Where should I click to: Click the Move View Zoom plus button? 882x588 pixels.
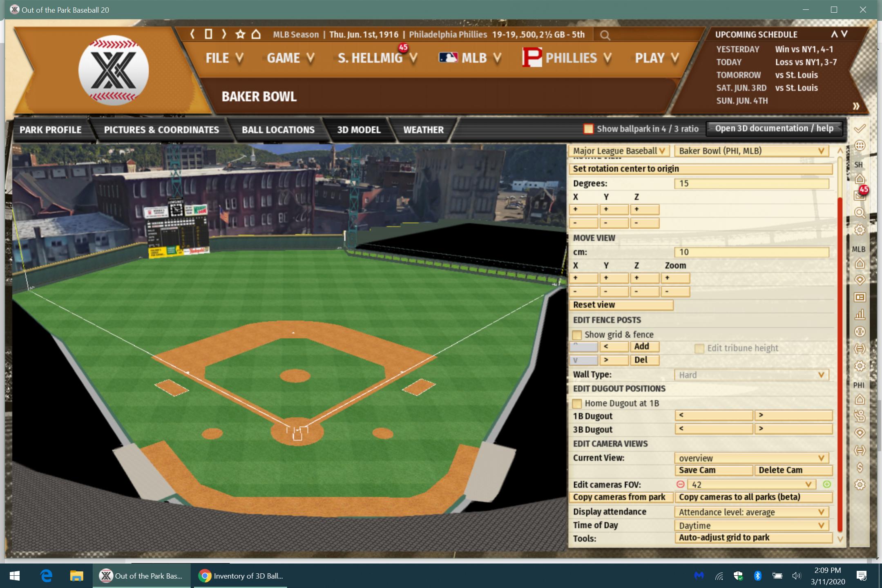[x=676, y=278]
